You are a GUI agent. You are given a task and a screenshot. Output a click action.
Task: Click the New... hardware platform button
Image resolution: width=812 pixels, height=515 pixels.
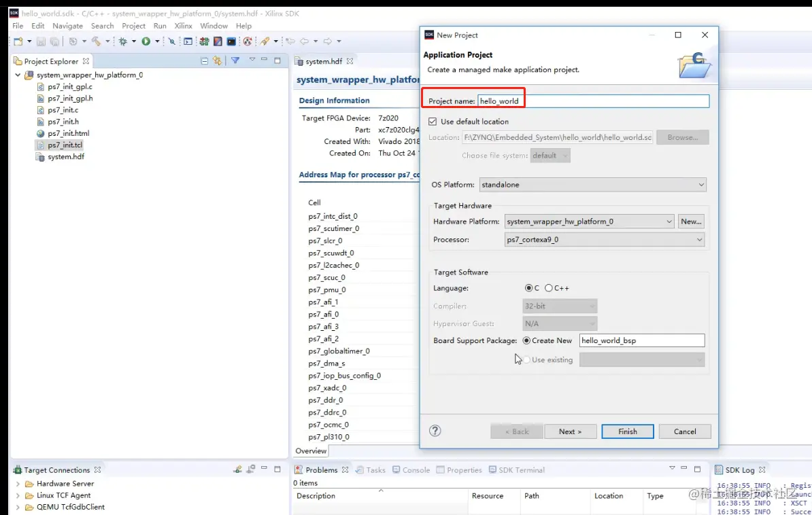[x=691, y=221]
